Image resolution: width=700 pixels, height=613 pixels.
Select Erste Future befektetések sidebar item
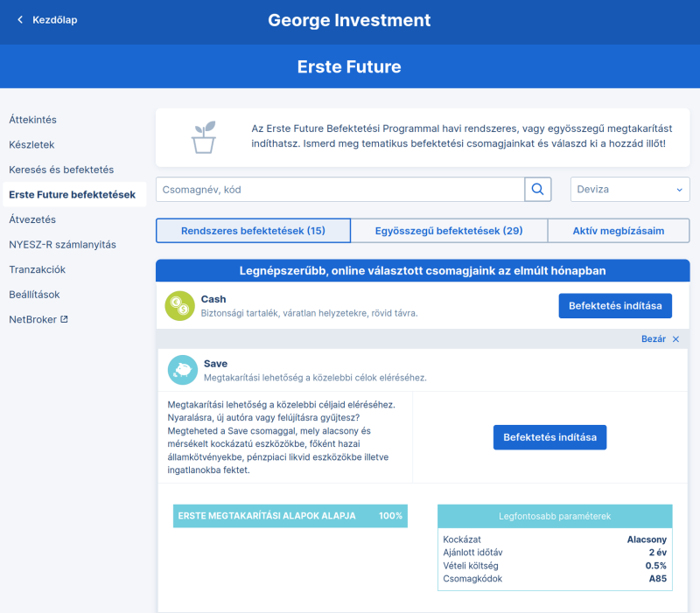[x=74, y=194]
